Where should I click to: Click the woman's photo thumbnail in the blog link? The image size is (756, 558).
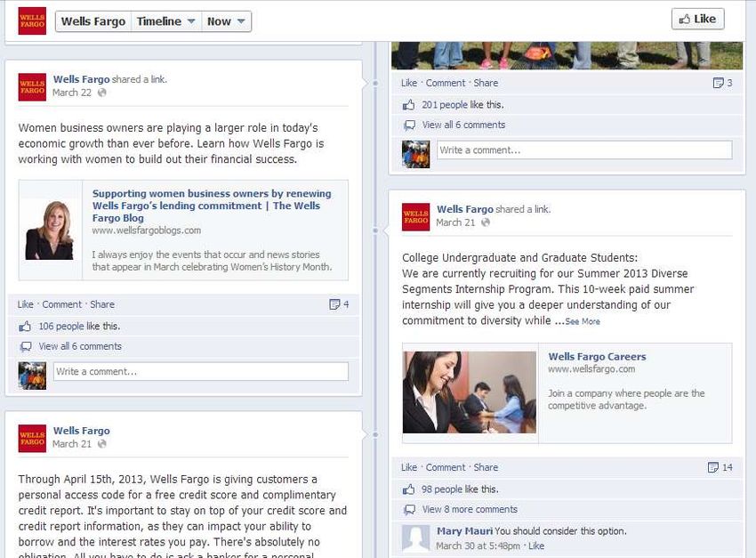(50, 230)
